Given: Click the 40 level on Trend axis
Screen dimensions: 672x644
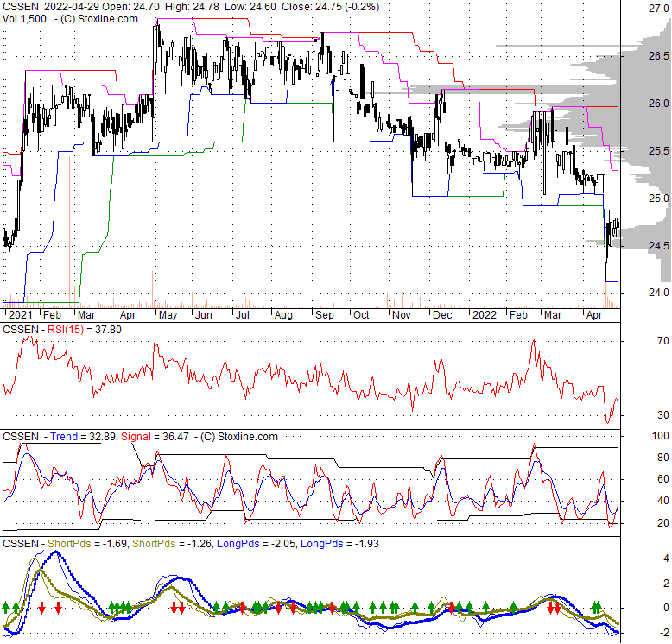Looking at the screenshot, I should point(663,501).
